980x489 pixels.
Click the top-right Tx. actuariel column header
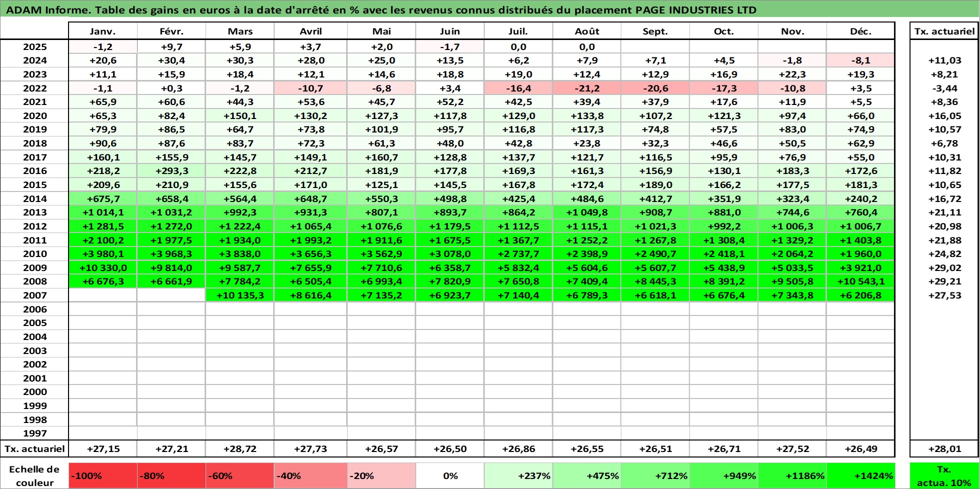(x=944, y=31)
